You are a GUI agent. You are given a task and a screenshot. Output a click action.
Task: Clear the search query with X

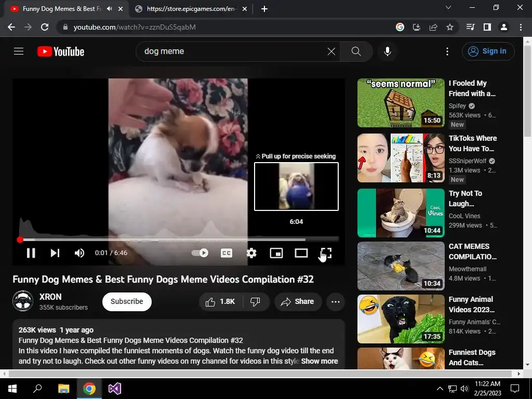pos(331,51)
